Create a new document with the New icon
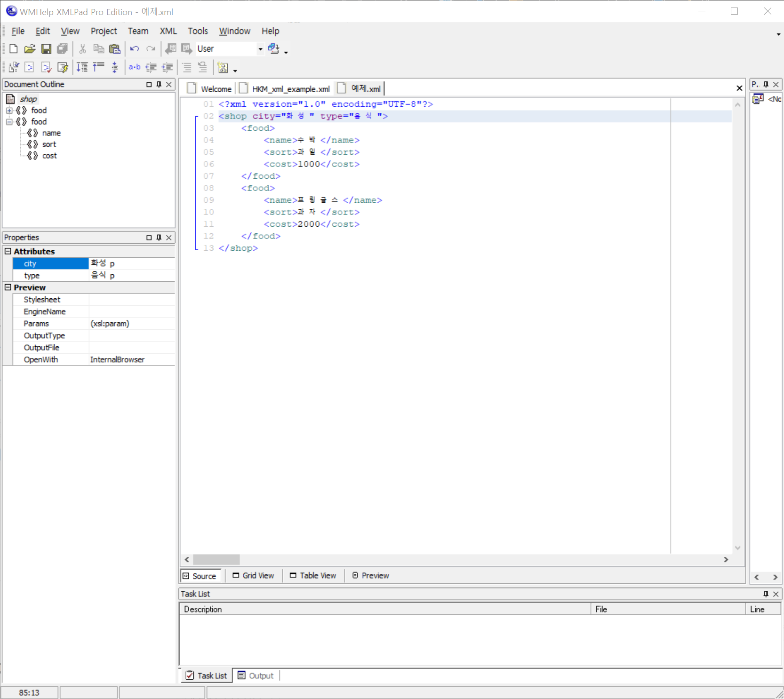The image size is (784, 699). (x=13, y=49)
